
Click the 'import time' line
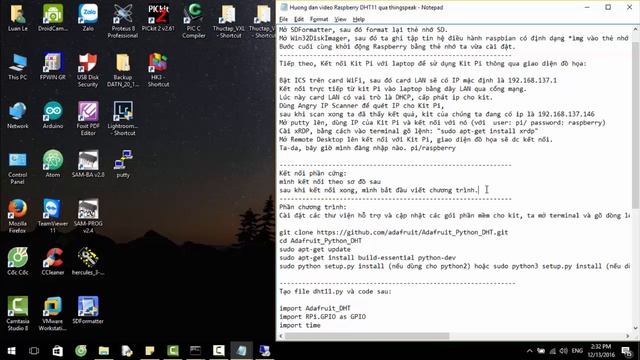point(300,325)
